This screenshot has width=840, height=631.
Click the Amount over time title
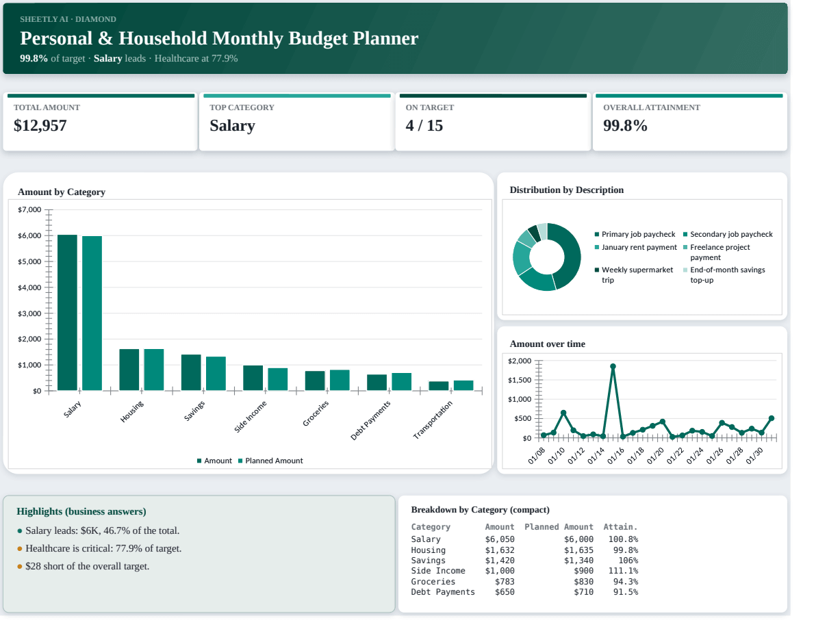coord(548,344)
